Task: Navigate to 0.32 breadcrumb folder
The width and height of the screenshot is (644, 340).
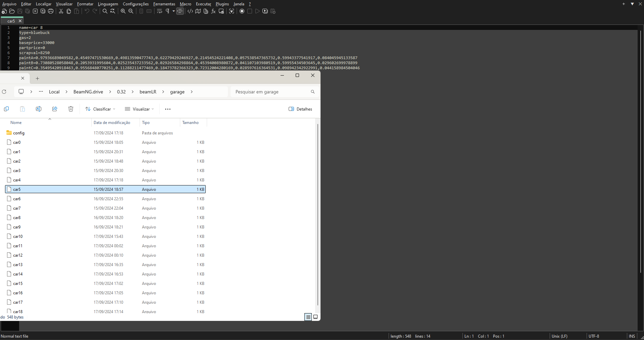Action: click(121, 92)
